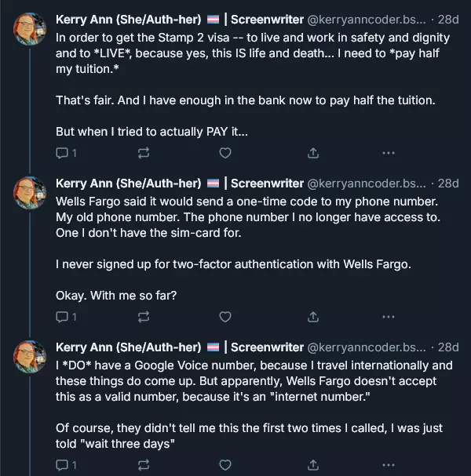Repost the Google Voice number post
The image size is (471, 476).
pyautogui.click(x=144, y=465)
